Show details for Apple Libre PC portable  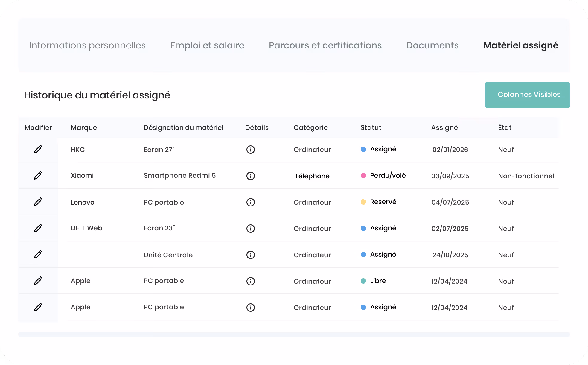(251, 281)
